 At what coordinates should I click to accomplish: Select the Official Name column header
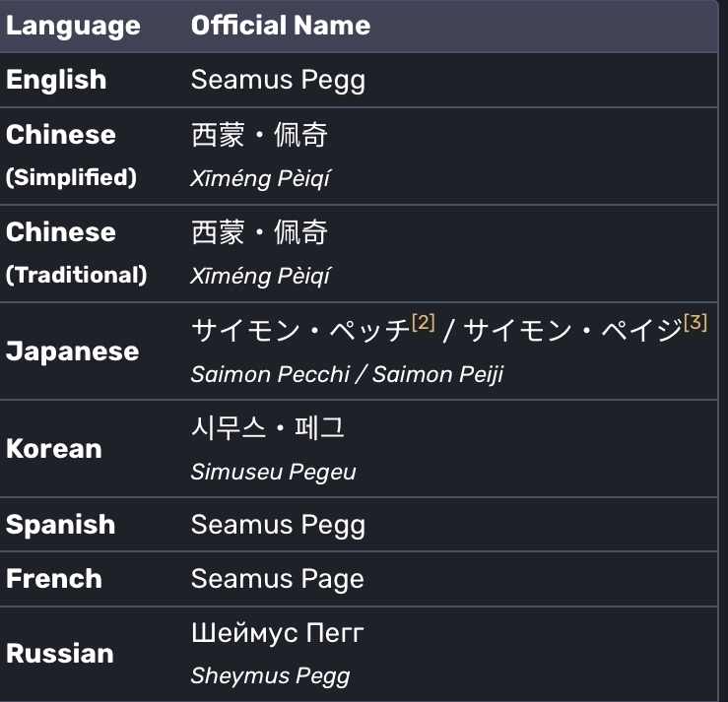coord(281,25)
